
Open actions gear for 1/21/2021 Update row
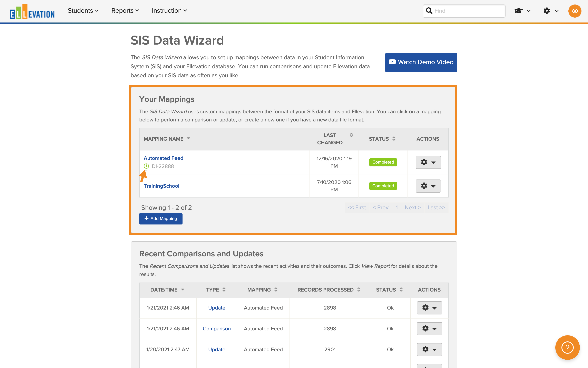[429, 308]
